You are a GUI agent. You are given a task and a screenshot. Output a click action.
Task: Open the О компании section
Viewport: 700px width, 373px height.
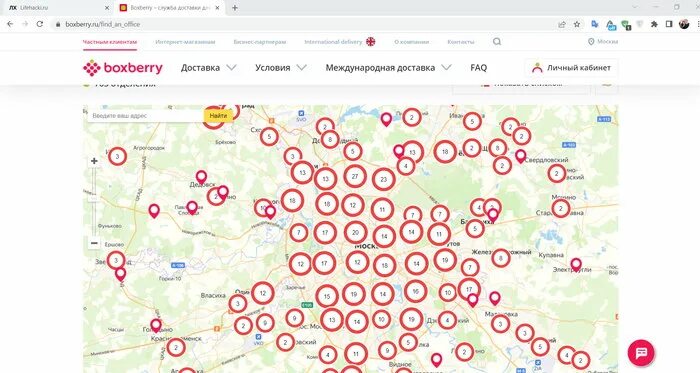[x=412, y=42]
